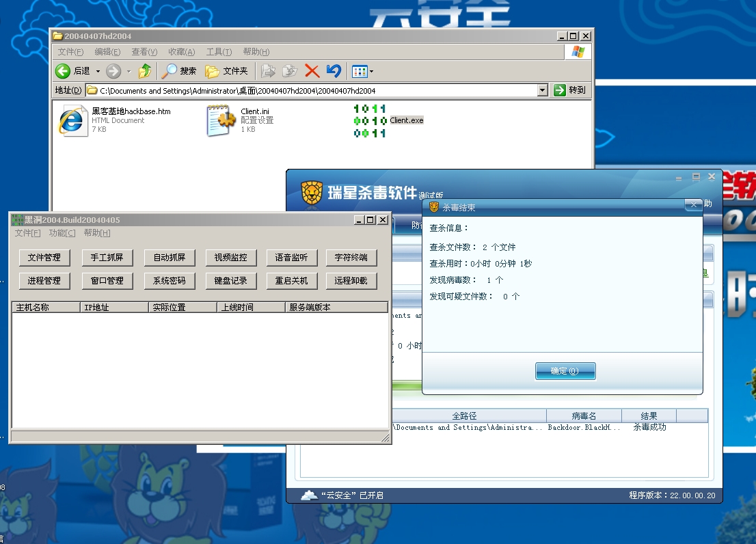Open the Views icon in Explorer toolbar
Viewport: 756px width, 544px height.
tap(359, 72)
